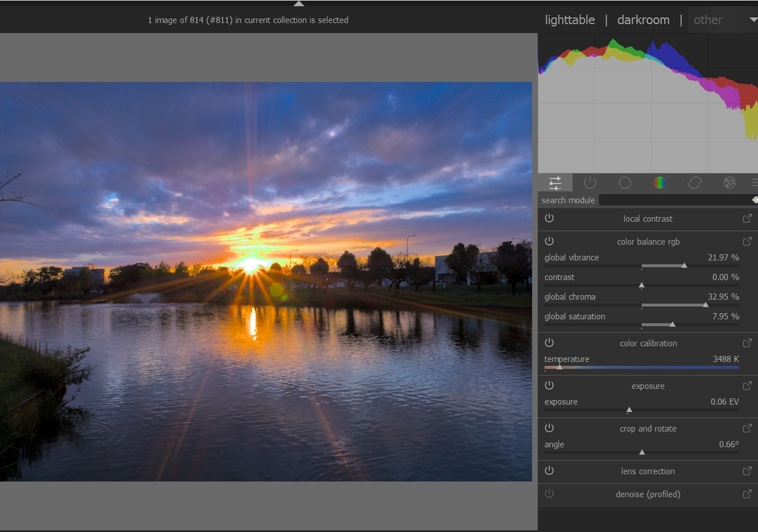Expand the top panel arrow
The width and height of the screenshot is (758, 532).
pyautogui.click(x=299, y=3)
